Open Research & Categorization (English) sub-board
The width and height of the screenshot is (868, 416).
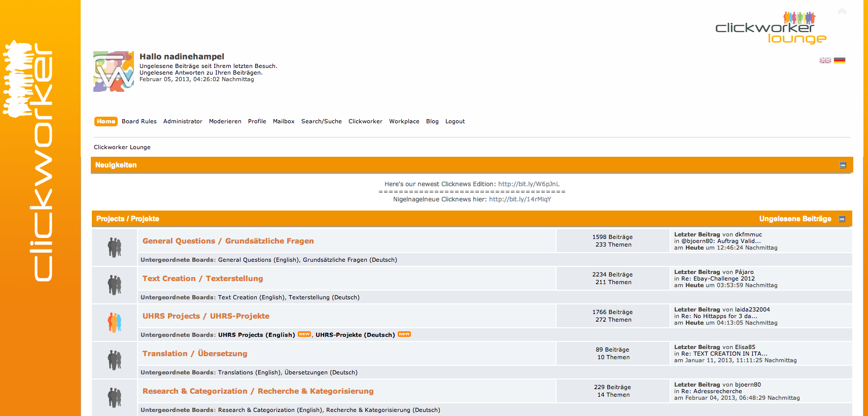click(x=270, y=410)
